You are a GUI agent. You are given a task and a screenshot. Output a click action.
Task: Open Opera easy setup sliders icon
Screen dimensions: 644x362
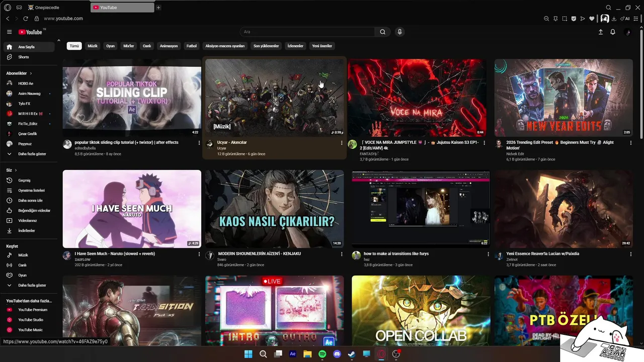coord(636,19)
